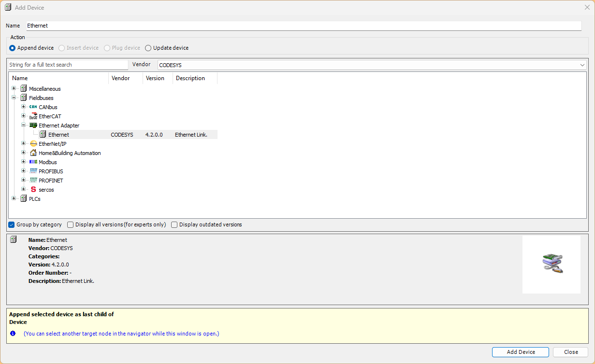Select the Update device radio button

click(x=148, y=48)
